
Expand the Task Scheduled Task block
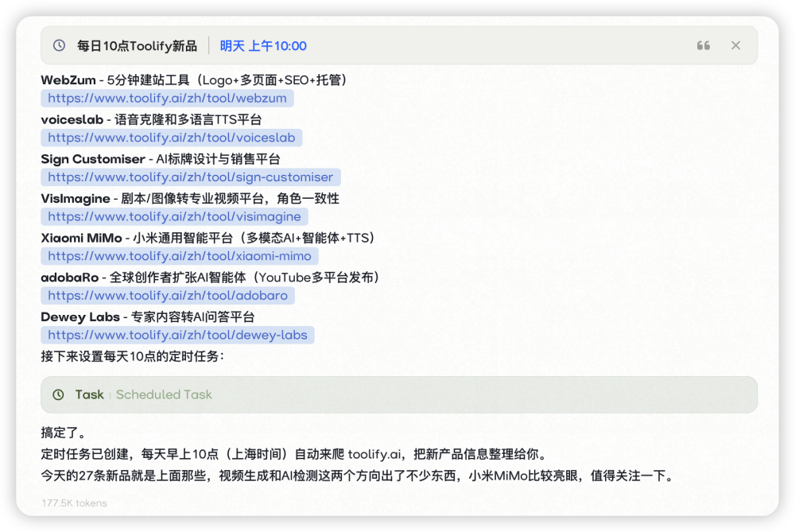pyautogui.click(x=399, y=394)
